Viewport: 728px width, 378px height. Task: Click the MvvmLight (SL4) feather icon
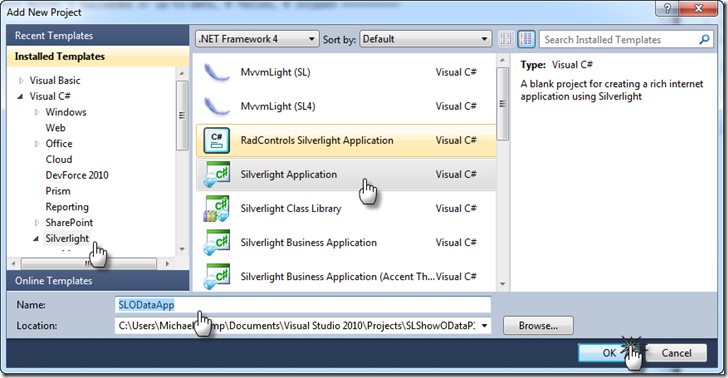[217, 106]
